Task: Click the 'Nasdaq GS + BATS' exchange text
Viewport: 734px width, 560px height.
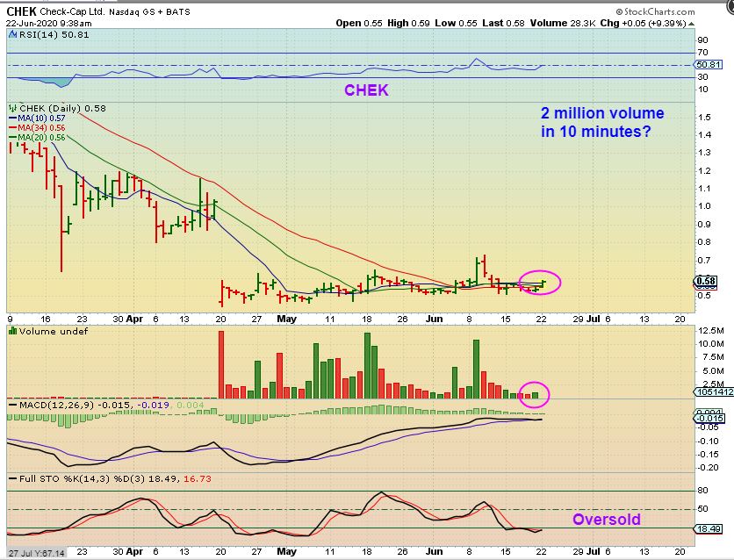Action: coord(150,12)
